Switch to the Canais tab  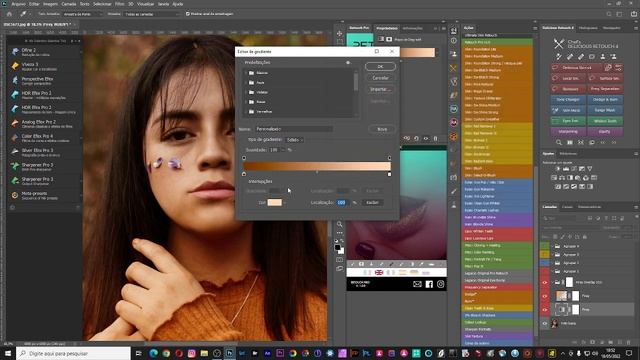click(567, 207)
